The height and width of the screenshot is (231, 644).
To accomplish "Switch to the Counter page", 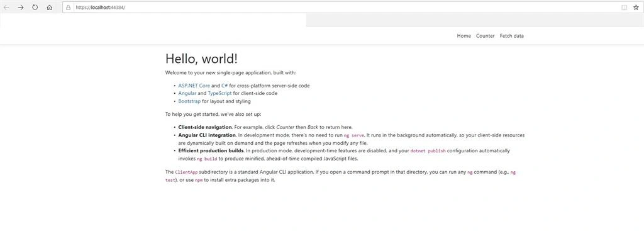I will click(485, 36).
